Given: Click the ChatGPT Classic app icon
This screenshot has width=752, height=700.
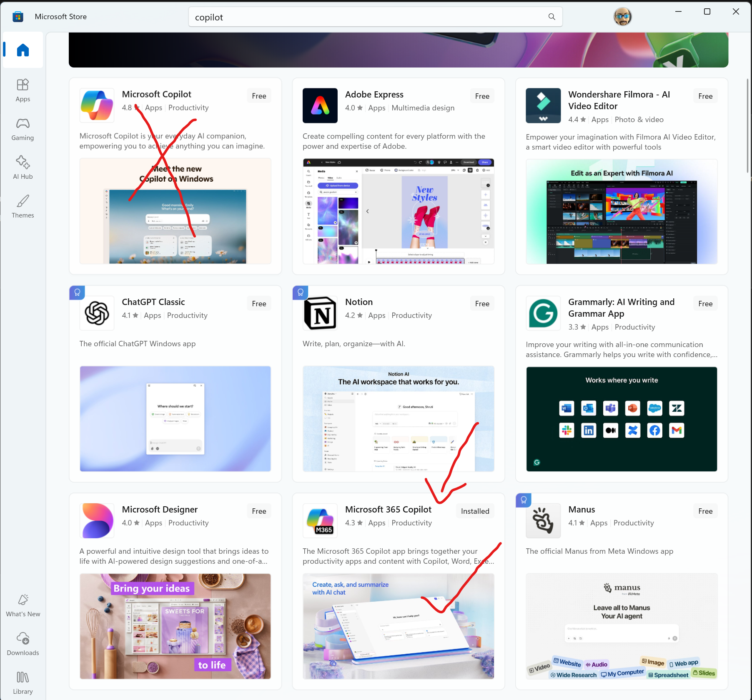Looking at the screenshot, I should tap(97, 313).
